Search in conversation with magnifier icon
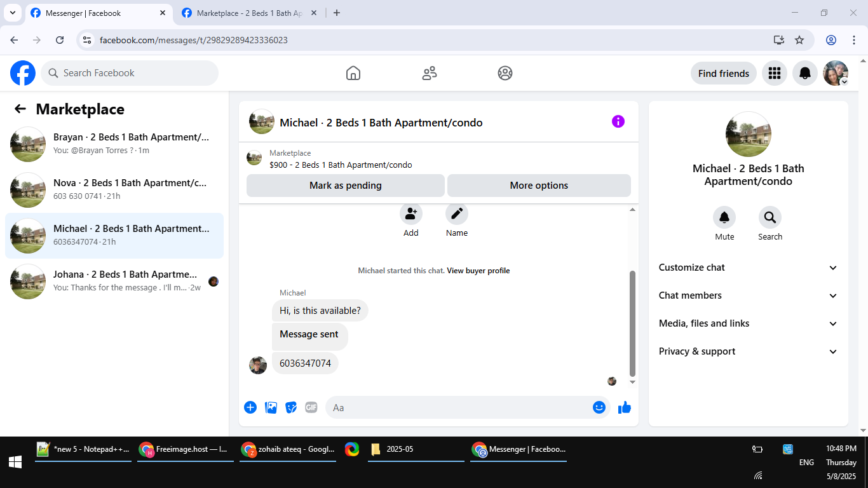The width and height of the screenshot is (868, 488). point(770,218)
